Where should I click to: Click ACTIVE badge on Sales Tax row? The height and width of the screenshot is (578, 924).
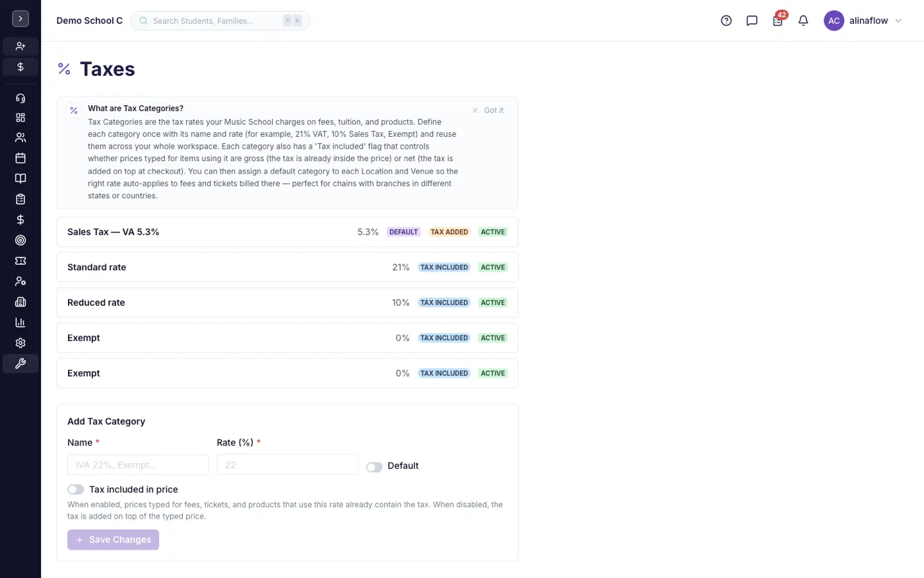click(493, 232)
